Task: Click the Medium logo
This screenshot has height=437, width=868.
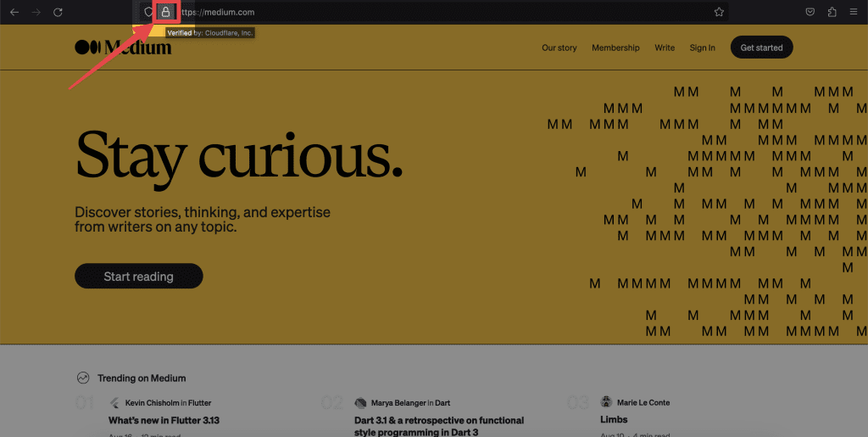Action: (x=123, y=47)
